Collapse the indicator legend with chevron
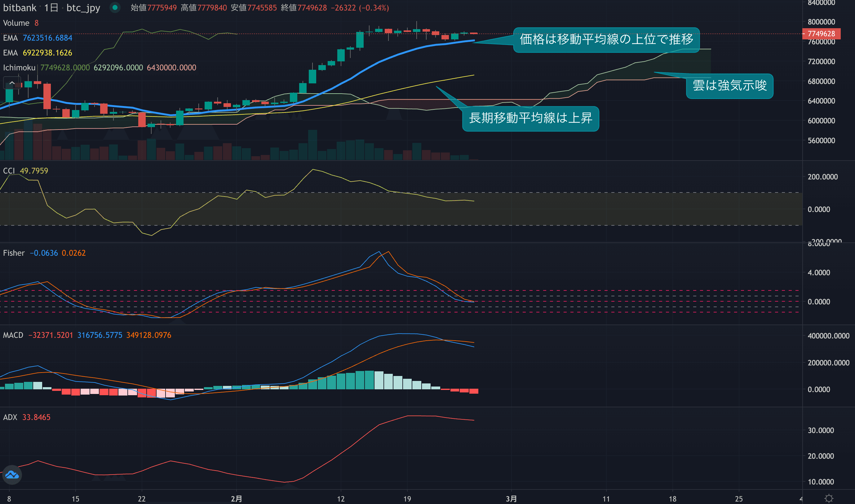Screen dimensions: 855x504 coord(12,82)
